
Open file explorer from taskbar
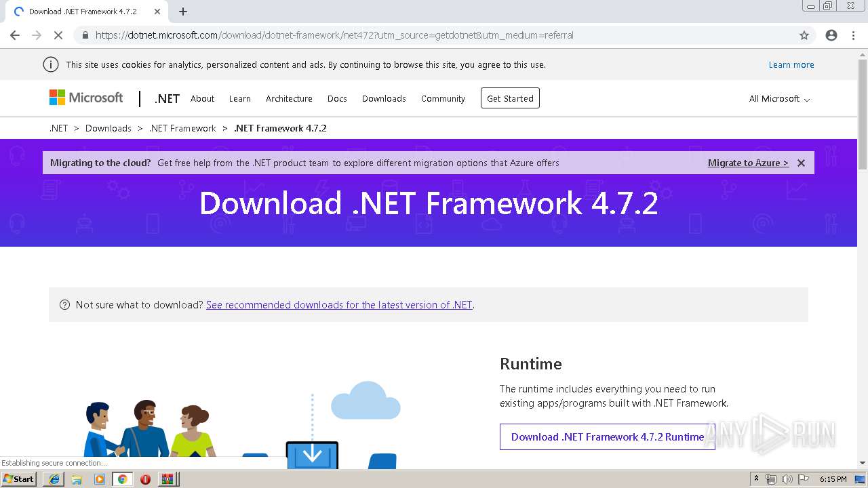click(x=77, y=479)
